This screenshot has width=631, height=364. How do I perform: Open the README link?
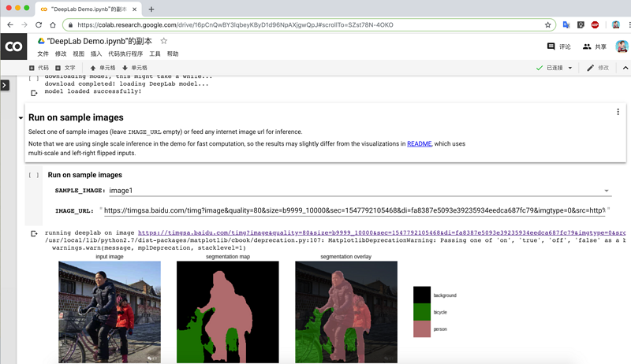(x=420, y=144)
